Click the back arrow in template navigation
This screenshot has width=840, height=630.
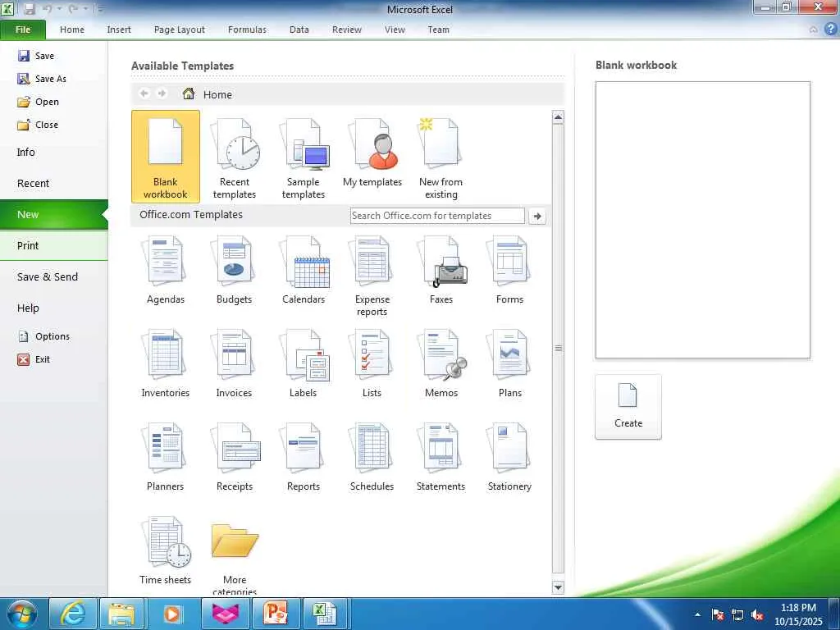[x=144, y=94]
